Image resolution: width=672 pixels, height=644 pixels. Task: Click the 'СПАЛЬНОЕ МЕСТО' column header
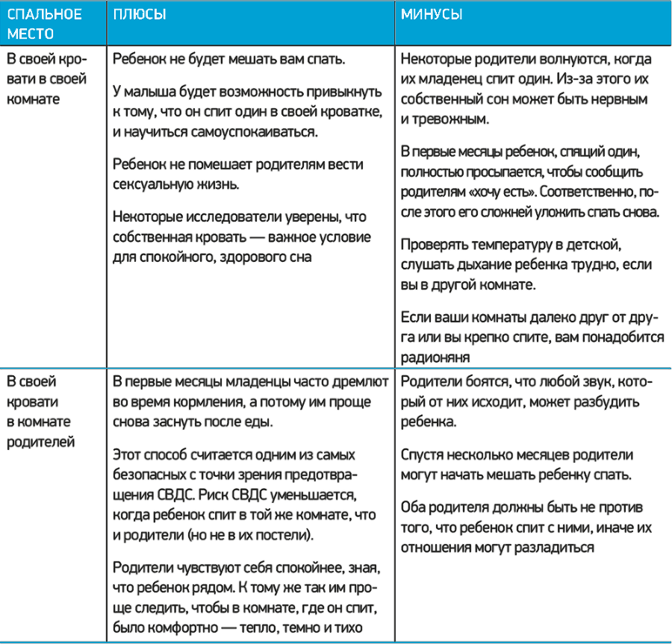43,25
